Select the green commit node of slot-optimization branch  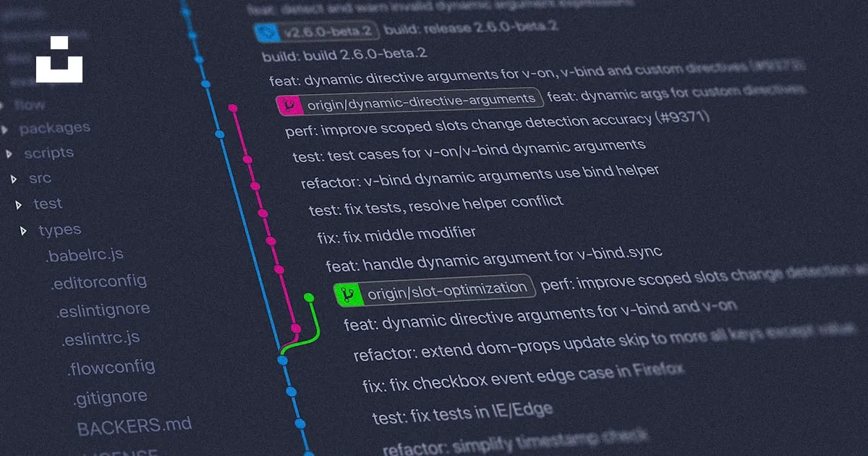tap(309, 297)
